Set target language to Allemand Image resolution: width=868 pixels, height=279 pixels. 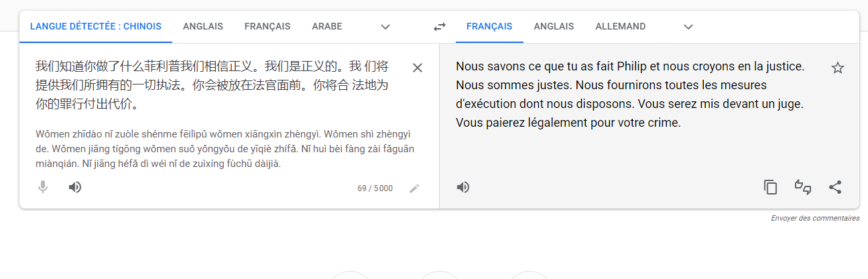pyautogui.click(x=620, y=27)
